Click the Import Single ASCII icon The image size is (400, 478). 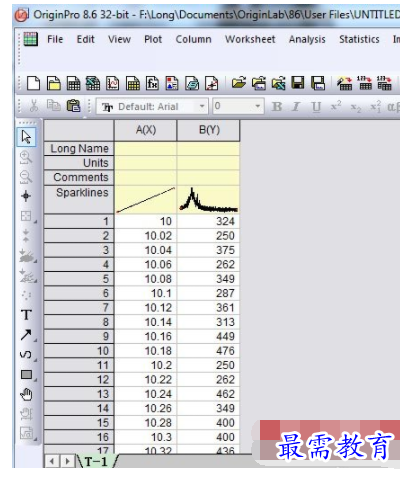coord(364,83)
